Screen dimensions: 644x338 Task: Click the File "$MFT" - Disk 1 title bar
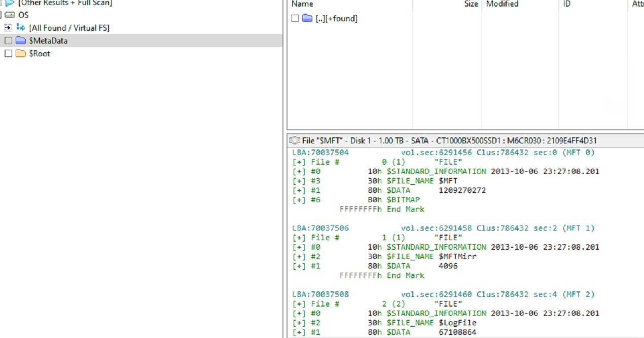pyautogui.click(x=466, y=140)
